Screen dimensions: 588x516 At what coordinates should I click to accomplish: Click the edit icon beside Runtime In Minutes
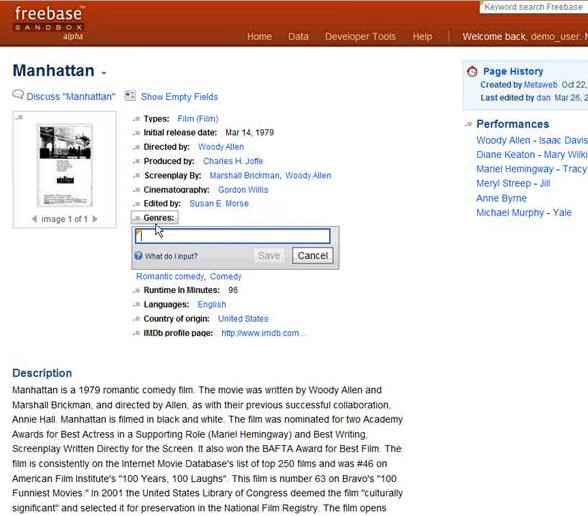(136, 291)
